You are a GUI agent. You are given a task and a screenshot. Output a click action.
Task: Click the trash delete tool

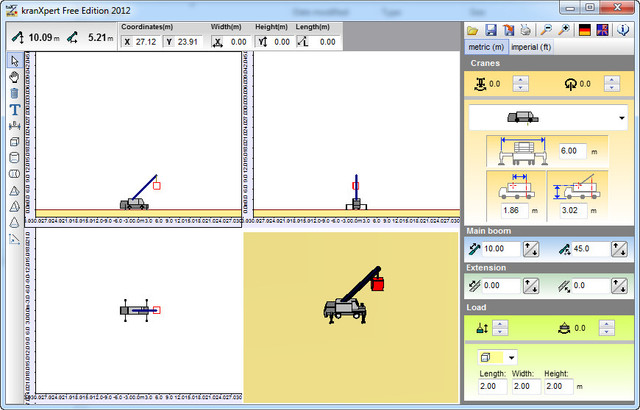tap(14, 93)
